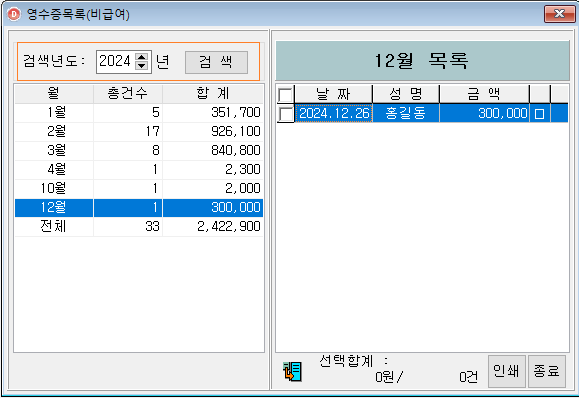Click the 2,000 total for 10월
579x398 pixels.
pyautogui.click(x=243, y=188)
